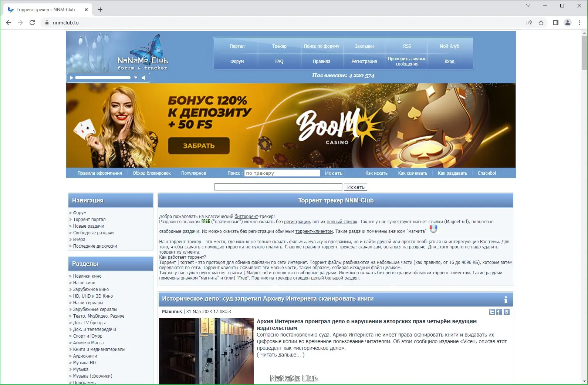Viewport: 588px width, 385px height.
Task: Share this page from the address bar
Action: pyautogui.click(x=529, y=23)
